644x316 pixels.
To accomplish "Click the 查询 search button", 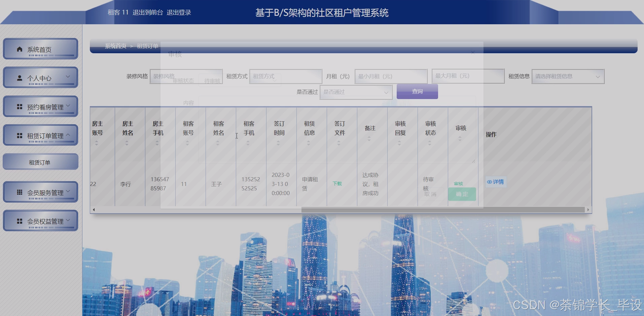I will point(417,91).
